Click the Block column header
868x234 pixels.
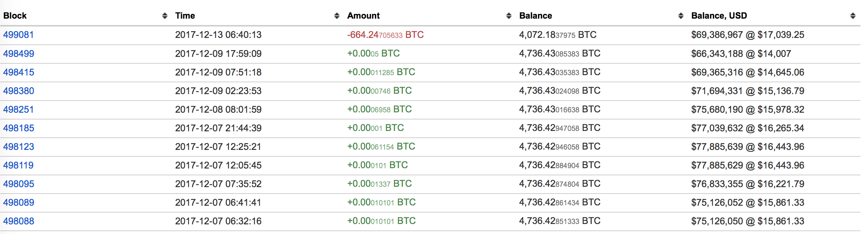(x=15, y=16)
